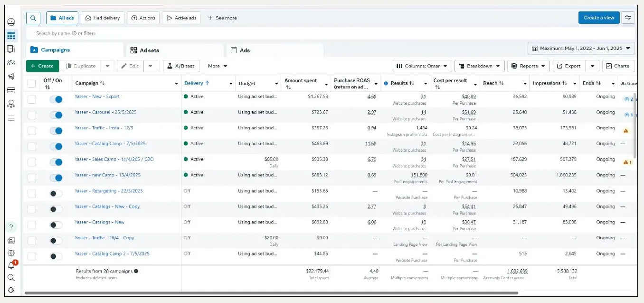644x303 pixels.
Task: Open the notifications bell with red badge
Action: click(x=11, y=265)
